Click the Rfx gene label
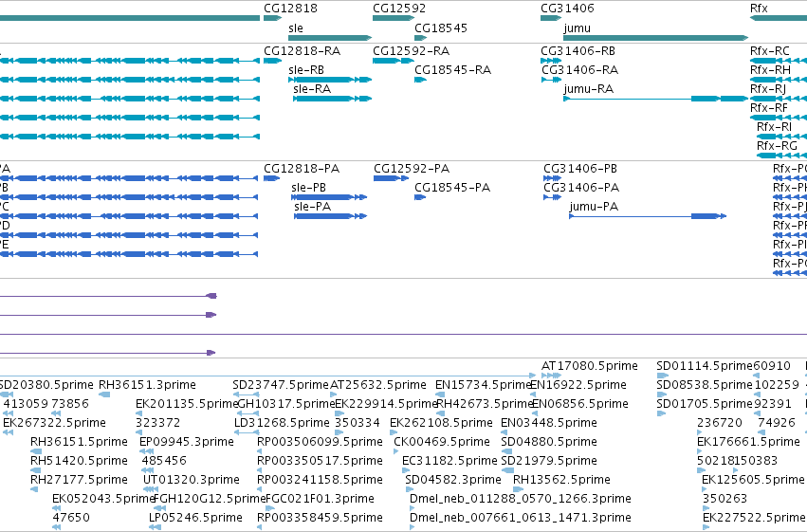 coord(759,9)
